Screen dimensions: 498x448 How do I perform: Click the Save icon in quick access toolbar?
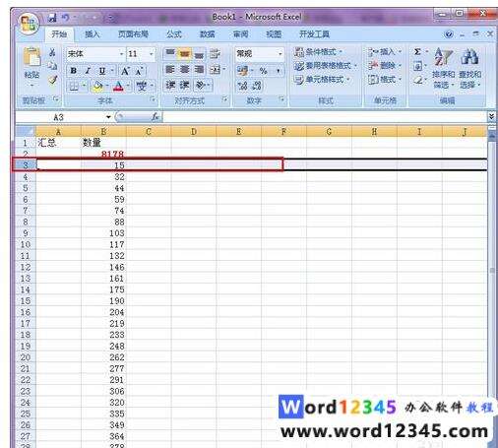click(x=52, y=18)
